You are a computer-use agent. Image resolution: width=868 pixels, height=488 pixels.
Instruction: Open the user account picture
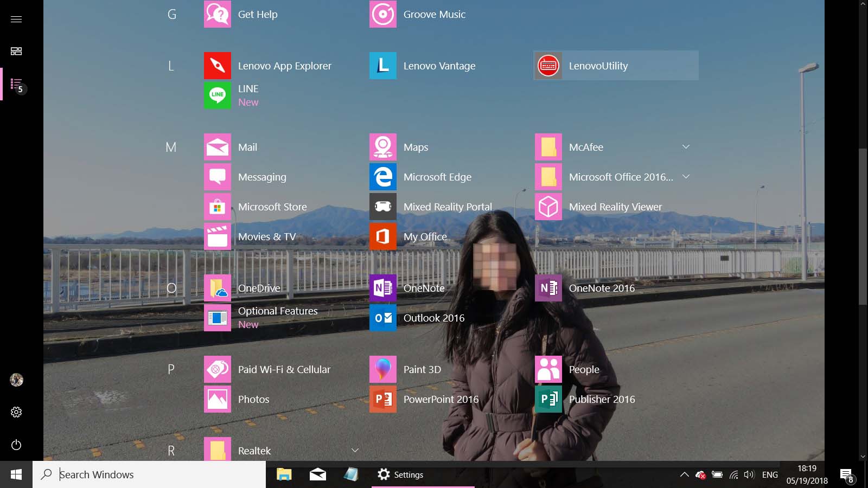tap(16, 380)
